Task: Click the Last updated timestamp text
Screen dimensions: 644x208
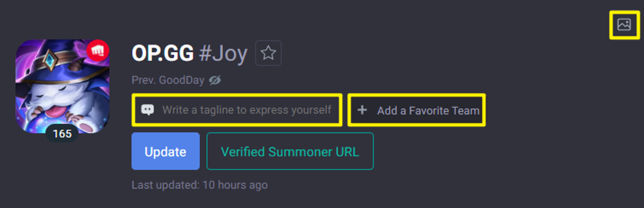Action: (199, 185)
